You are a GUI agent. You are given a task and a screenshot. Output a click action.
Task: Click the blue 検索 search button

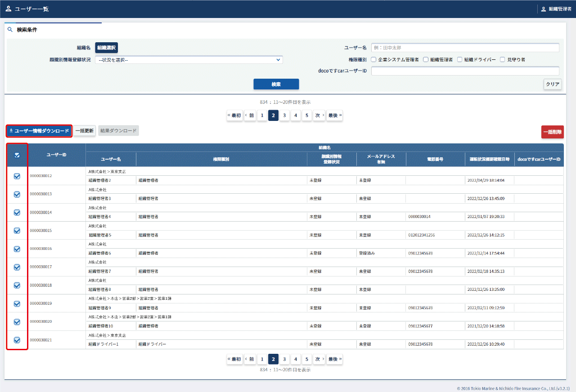(x=276, y=84)
